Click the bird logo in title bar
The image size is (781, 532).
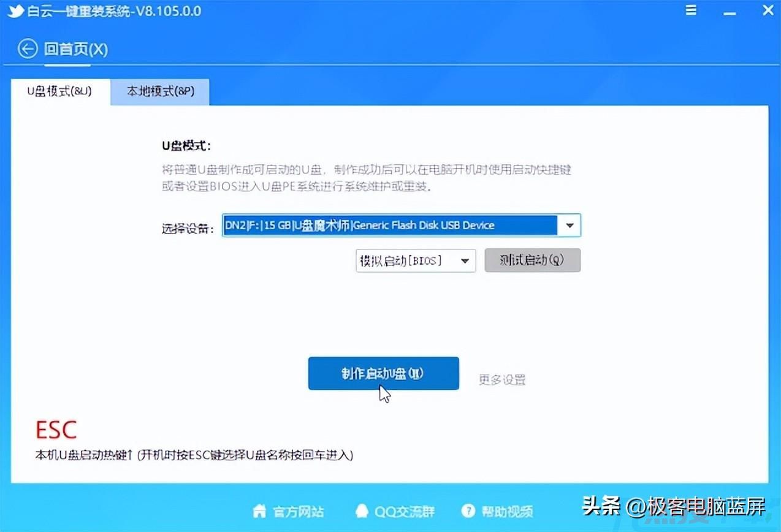[x=16, y=11]
